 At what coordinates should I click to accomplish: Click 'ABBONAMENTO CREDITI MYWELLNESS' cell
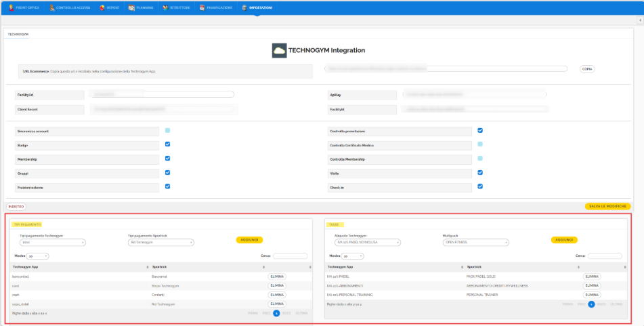tap(497, 286)
